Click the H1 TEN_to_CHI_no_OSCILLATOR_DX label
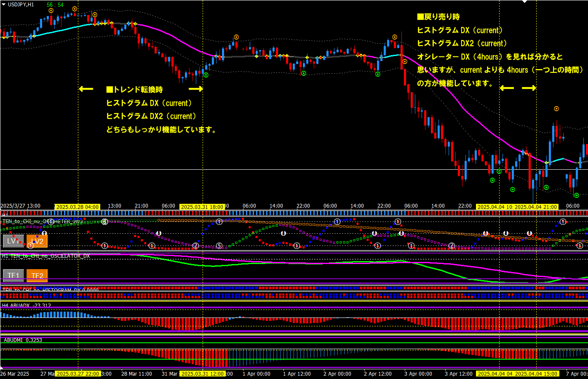The height and width of the screenshot is (379, 588). (x=46, y=256)
